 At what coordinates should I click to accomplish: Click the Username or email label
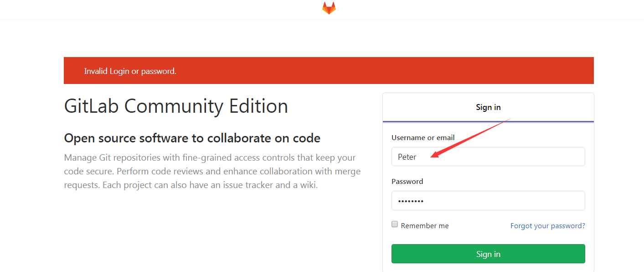tap(423, 138)
